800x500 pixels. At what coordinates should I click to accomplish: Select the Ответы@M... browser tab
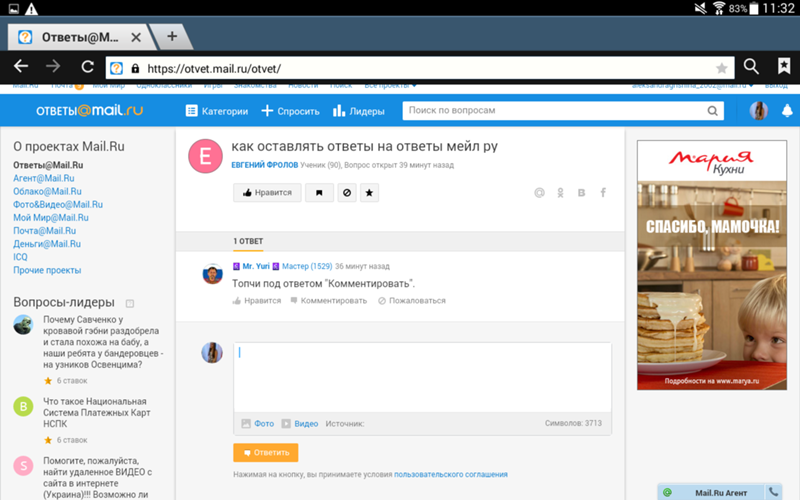coord(80,37)
